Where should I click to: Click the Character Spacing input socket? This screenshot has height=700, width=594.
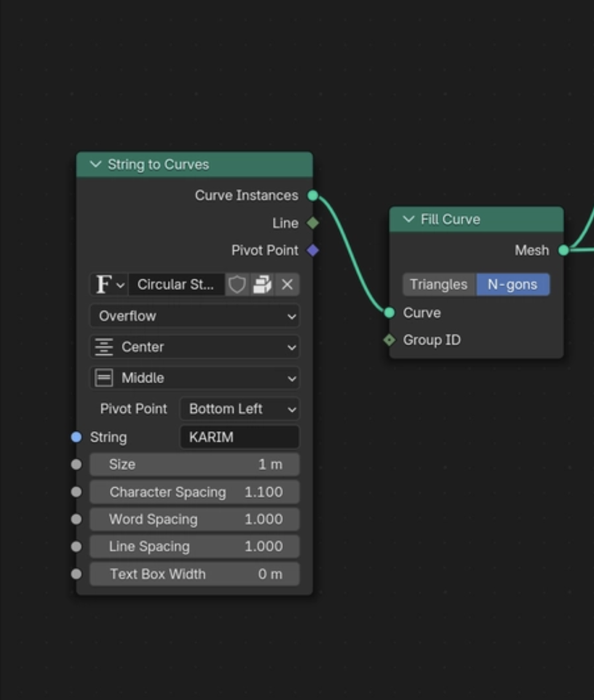tap(76, 492)
